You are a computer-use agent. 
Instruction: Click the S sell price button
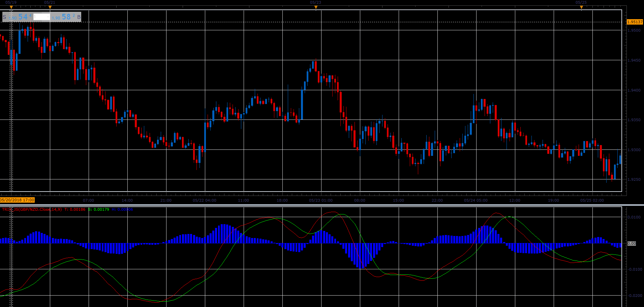(x=17, y=17)
